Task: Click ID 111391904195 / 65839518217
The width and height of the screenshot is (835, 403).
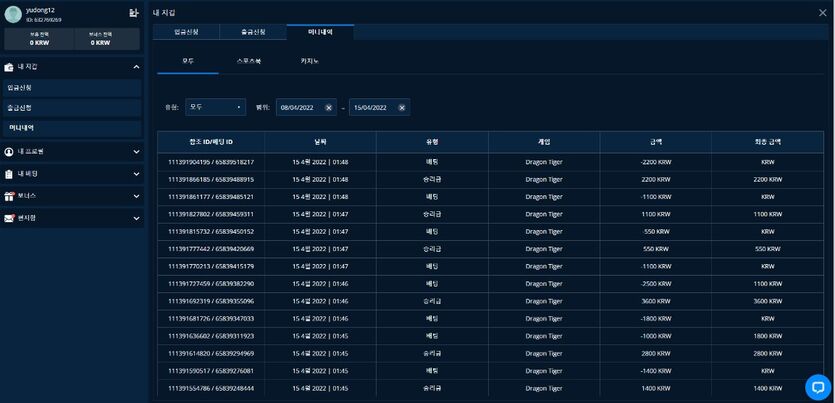Action: tap(211, 162)
